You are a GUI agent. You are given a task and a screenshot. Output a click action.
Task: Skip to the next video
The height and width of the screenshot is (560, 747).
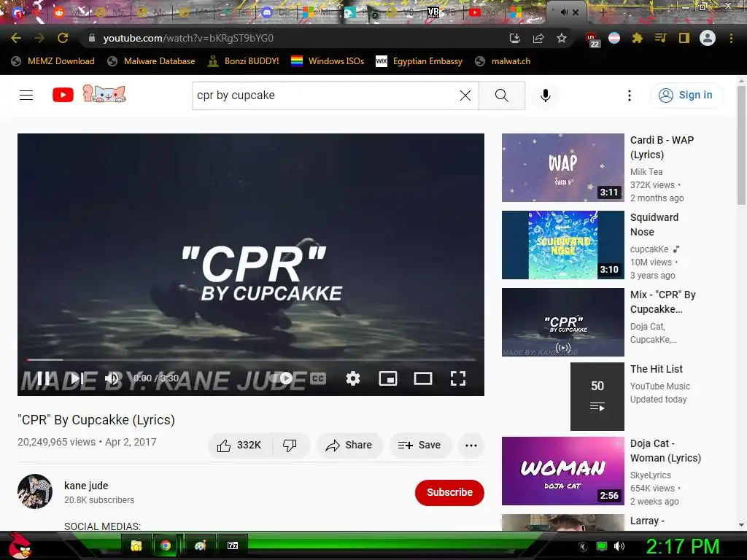(x=76, y=378)
